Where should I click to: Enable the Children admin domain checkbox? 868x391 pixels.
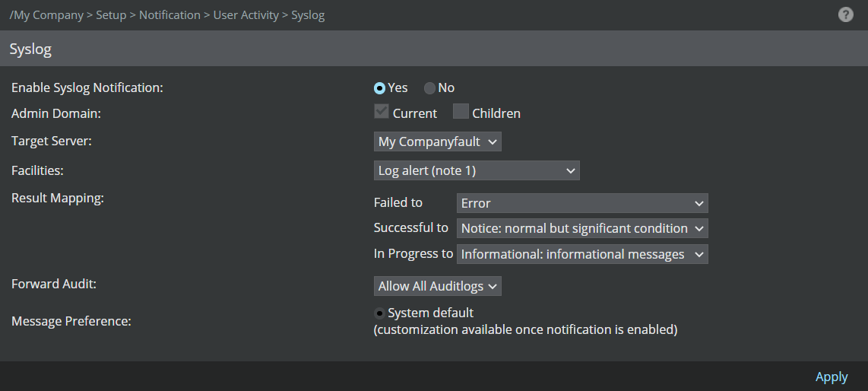[461, 111]
